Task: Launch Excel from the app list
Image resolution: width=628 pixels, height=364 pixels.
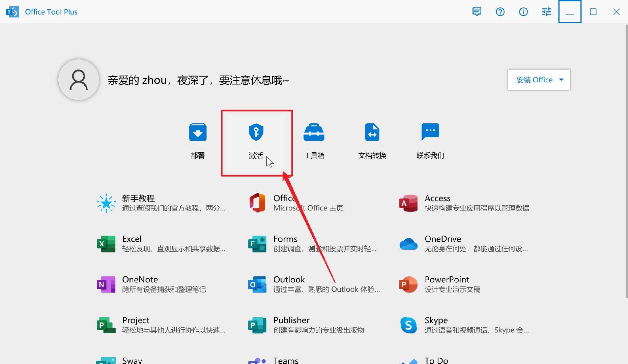Action: (161, 244)
